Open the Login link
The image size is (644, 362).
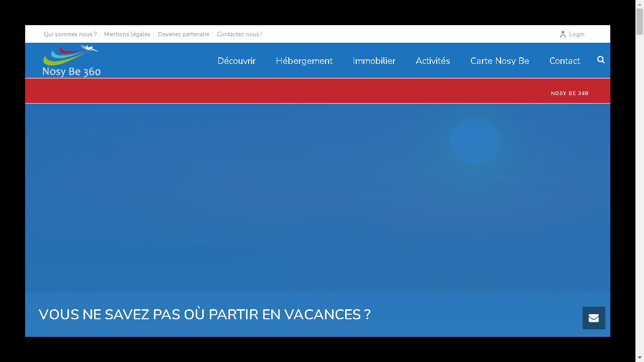tap(577, 34)
